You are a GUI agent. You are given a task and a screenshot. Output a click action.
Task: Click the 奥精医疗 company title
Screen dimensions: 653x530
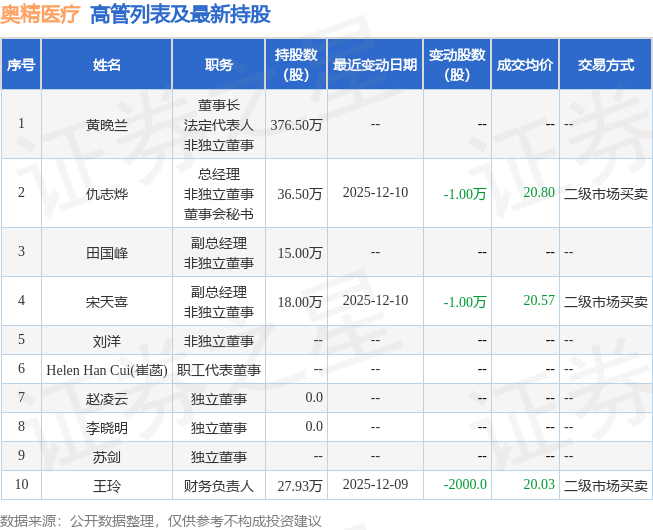coord(40,14)
